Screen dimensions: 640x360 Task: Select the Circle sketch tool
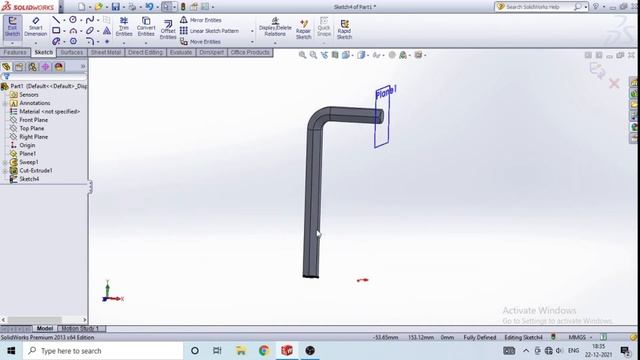coord(73,20)
